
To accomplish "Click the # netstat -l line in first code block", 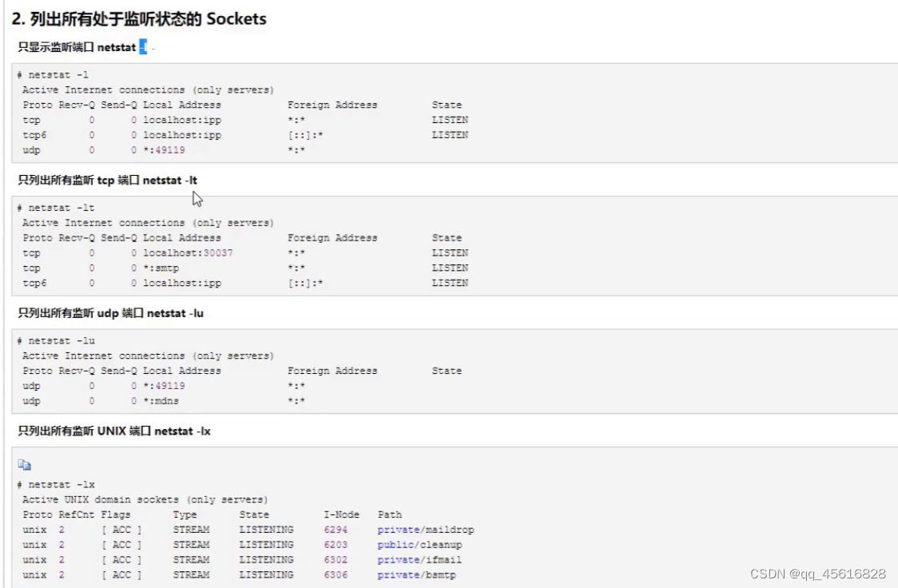I will click(x=50, y=74).
